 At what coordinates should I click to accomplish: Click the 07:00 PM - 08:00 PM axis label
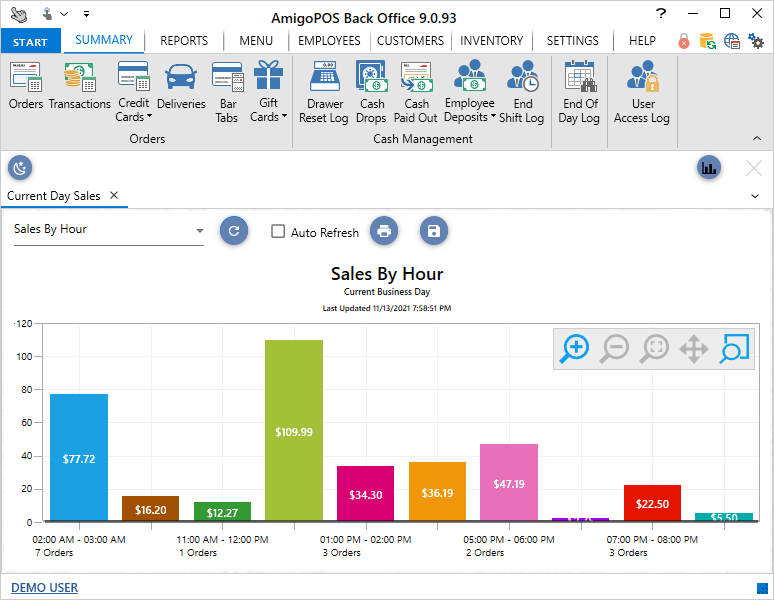click(x=652, y=539)
